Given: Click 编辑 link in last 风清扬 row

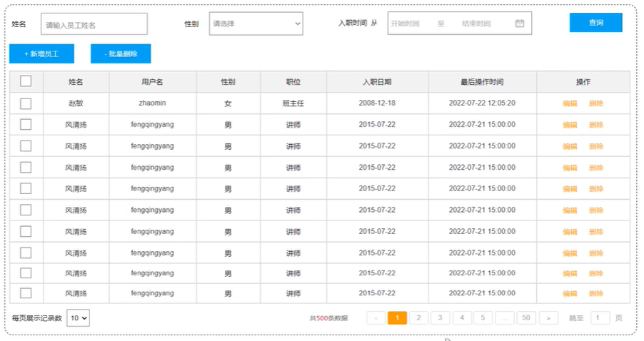Looking at the screenshot, I should coord(570,293).
